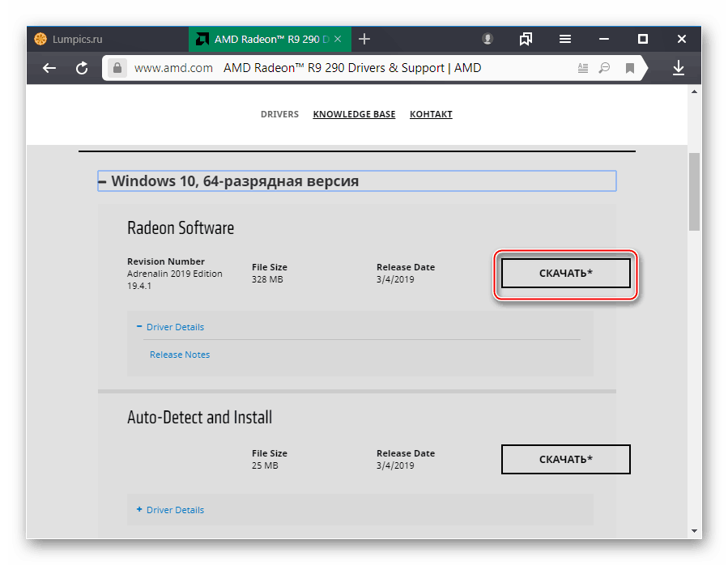
Task: Click the AMD logo favicon on active tab
Action: tap(202, 39)
